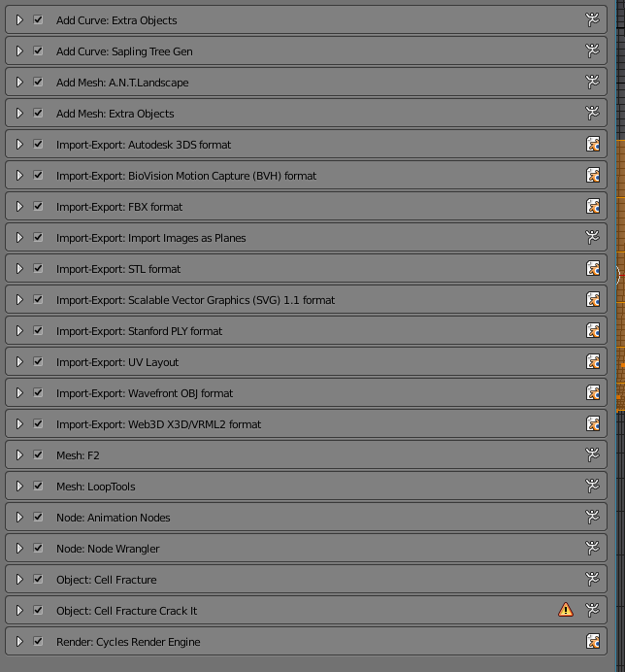Screen dimensions: 625x672
Task: Expand Import-Export: UV Layout details
Action: click(19, 361)
